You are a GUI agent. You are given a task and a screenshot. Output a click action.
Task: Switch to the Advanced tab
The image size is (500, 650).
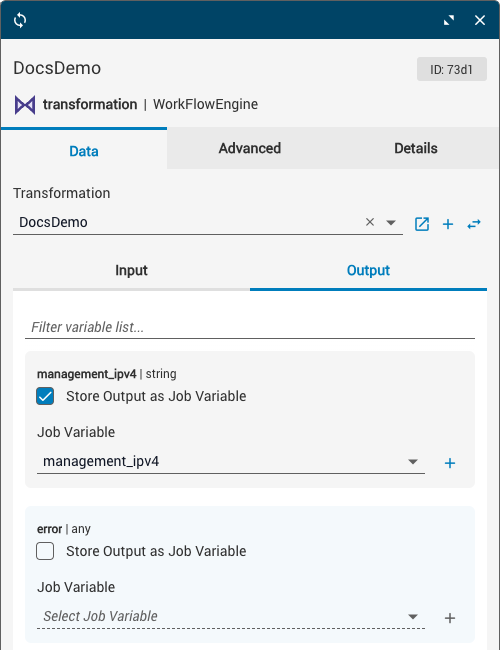point(250,148)
